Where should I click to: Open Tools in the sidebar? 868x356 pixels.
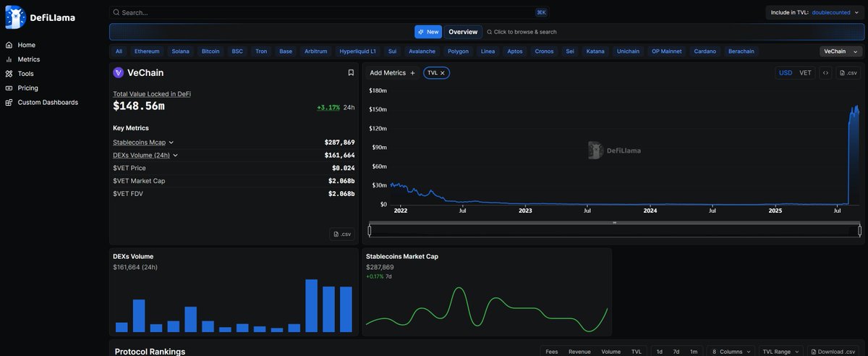tap(25, 74)
